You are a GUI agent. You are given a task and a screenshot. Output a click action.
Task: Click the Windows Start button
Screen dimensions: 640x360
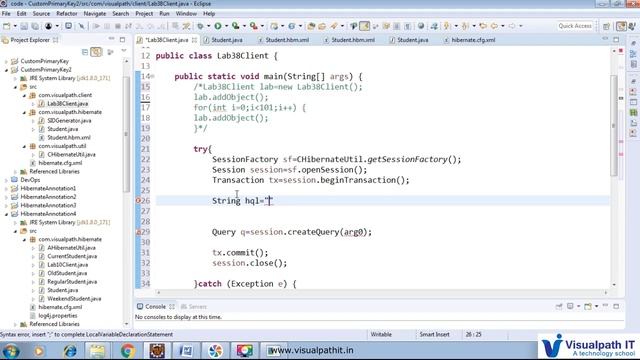(11, 351)
